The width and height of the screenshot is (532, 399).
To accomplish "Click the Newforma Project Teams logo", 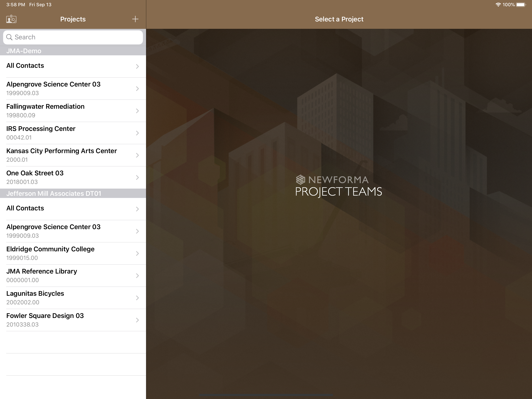I will tap(339, 186).
